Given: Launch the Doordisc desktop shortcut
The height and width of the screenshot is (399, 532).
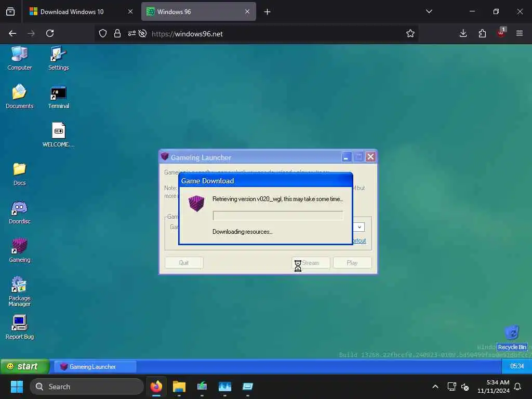Looking at the screenshot, I should 19,212.
